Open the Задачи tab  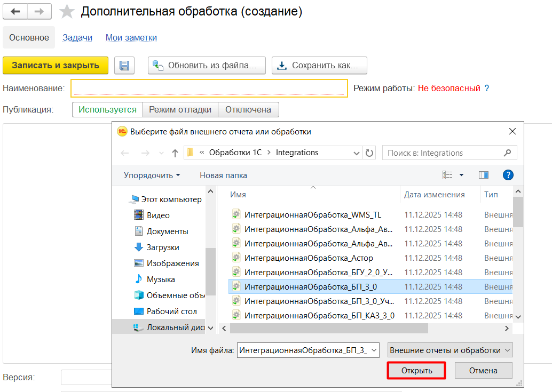(x=77, y=37)
